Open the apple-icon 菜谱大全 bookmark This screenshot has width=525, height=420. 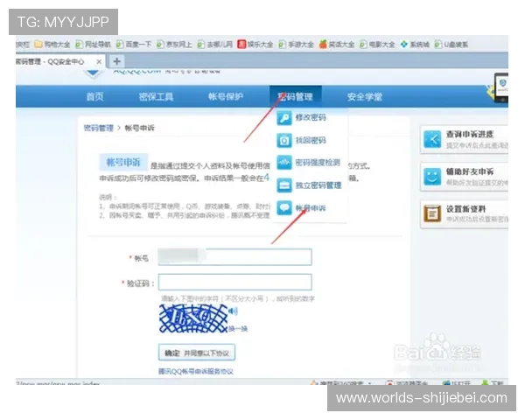point(337,45)
